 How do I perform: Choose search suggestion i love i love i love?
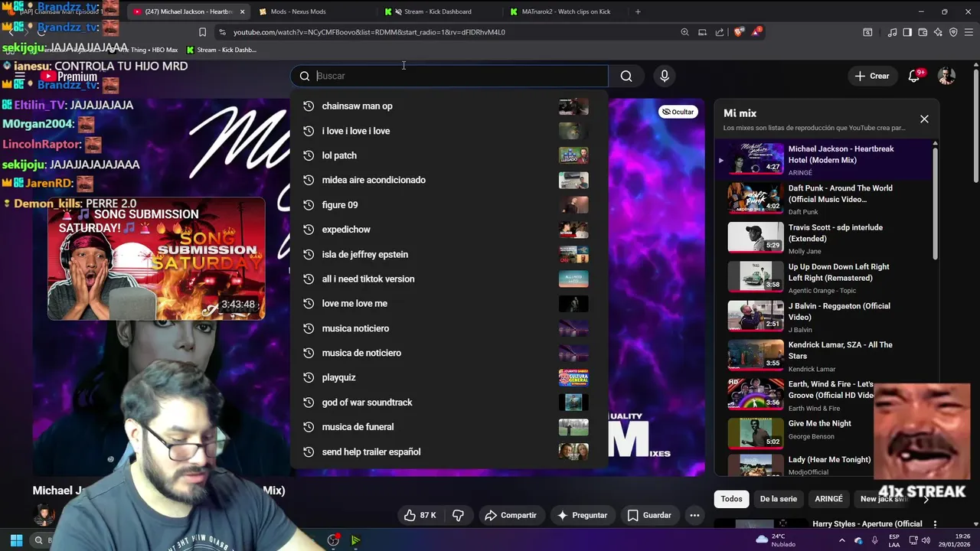(x=449, y=131)
